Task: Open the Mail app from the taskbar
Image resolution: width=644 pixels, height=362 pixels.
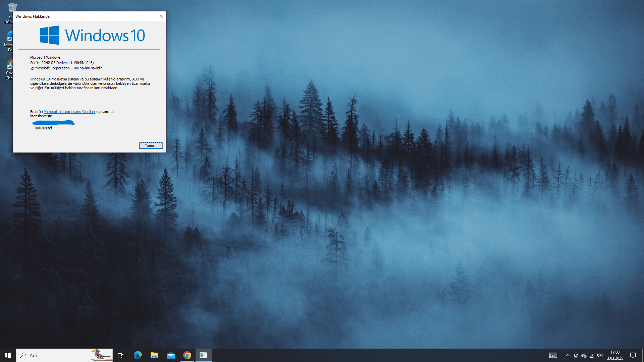Action: pos(170,355)
